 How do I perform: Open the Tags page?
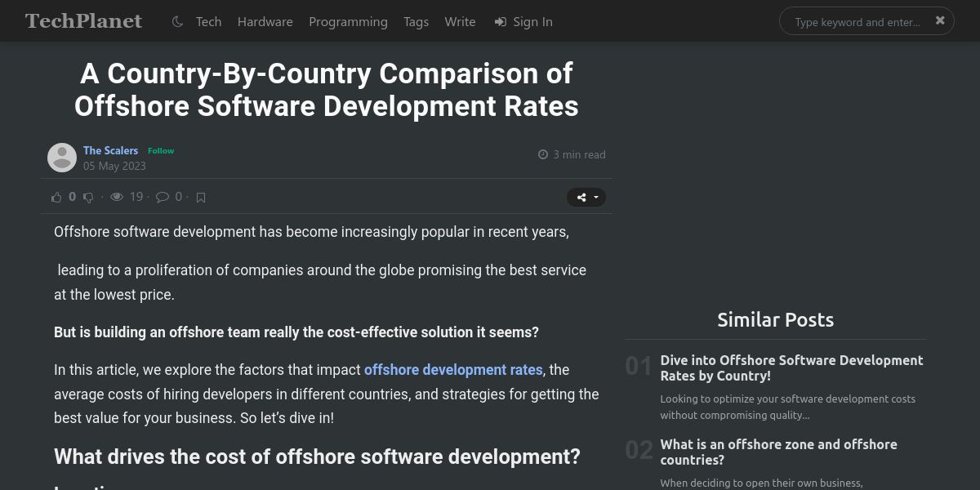416,22
